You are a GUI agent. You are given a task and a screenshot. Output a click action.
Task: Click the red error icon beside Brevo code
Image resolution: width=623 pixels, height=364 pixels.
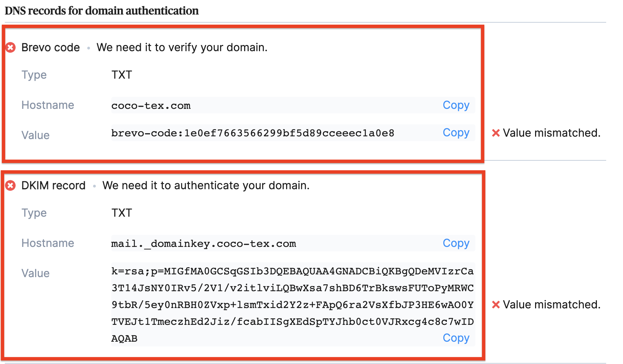tap(11, 47)
